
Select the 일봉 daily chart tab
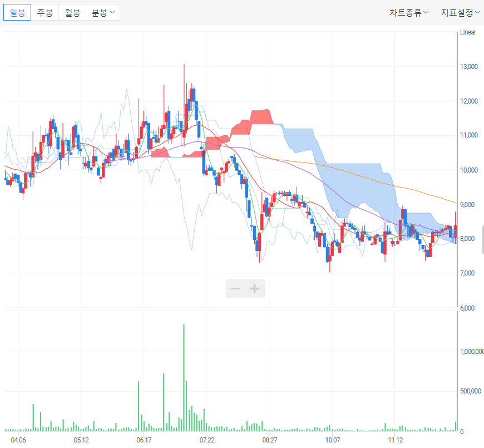tap(17, 12)
